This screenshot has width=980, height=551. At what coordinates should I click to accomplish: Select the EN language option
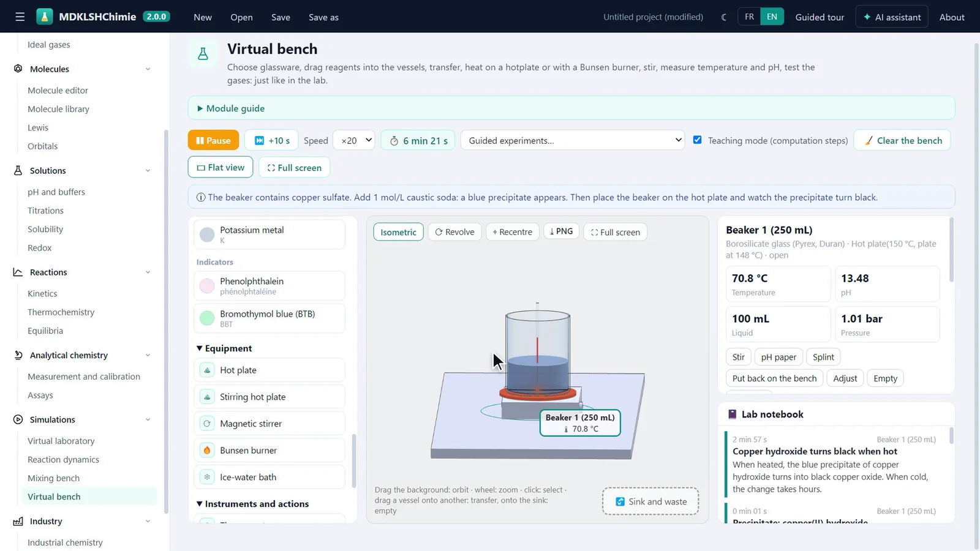(x=772, y=17)
